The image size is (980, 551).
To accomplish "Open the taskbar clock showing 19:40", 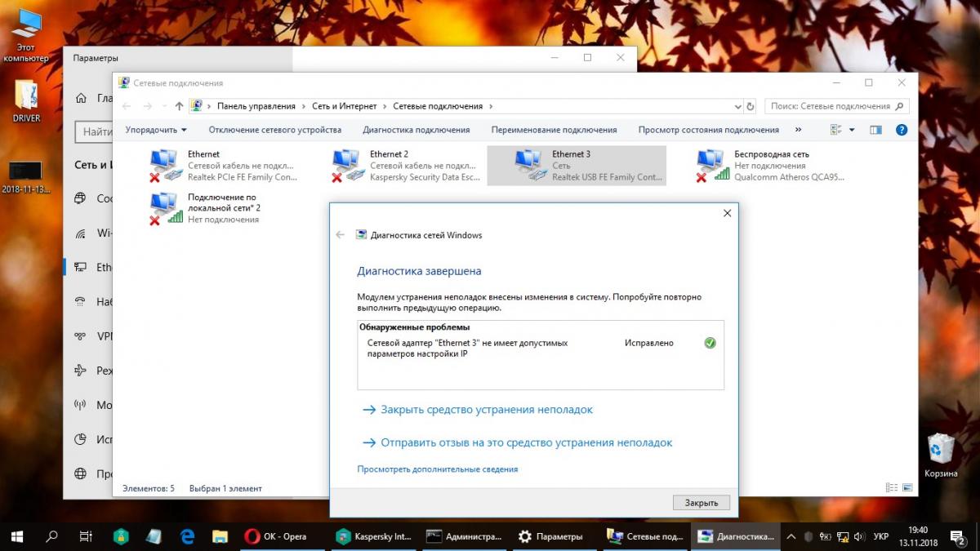I will tap(917, 536).
